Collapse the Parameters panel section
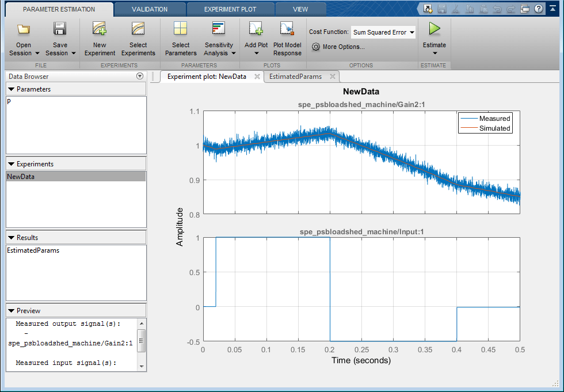Viewport: 564px width, 392px height. tap(11, 89)
